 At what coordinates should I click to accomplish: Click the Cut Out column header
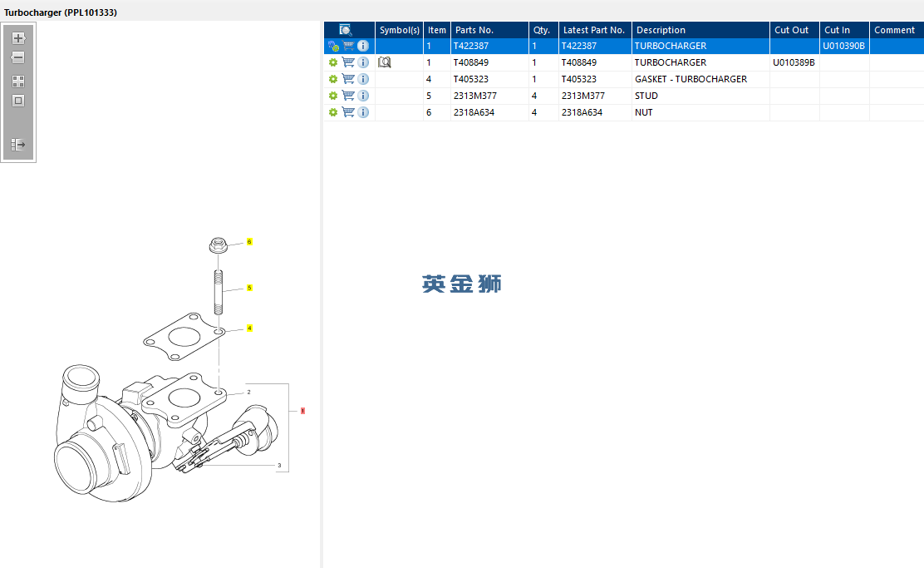(794, 30)
